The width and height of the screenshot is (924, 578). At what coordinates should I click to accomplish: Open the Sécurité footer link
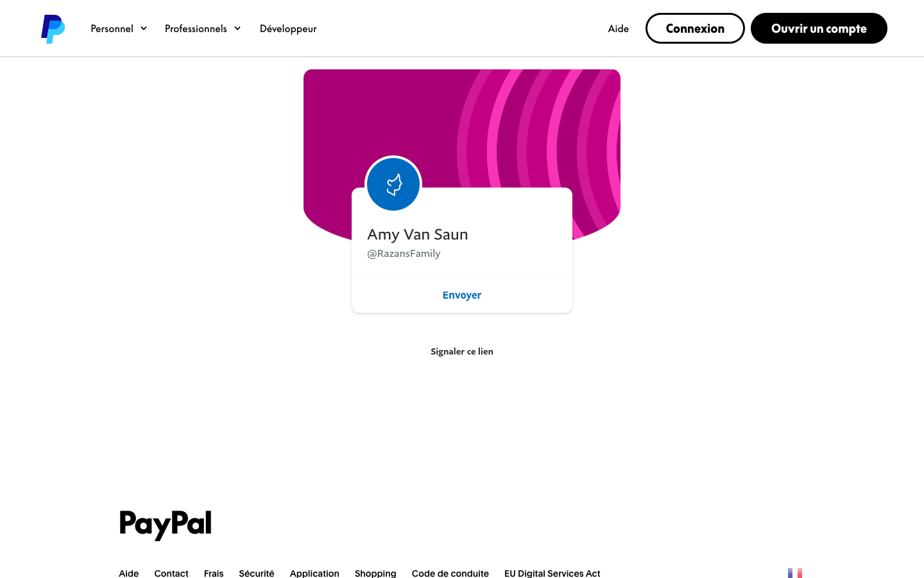[x=257, y=573]
